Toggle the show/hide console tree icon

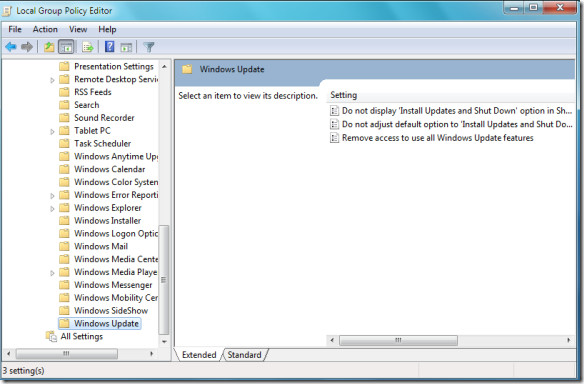point(66,47)
